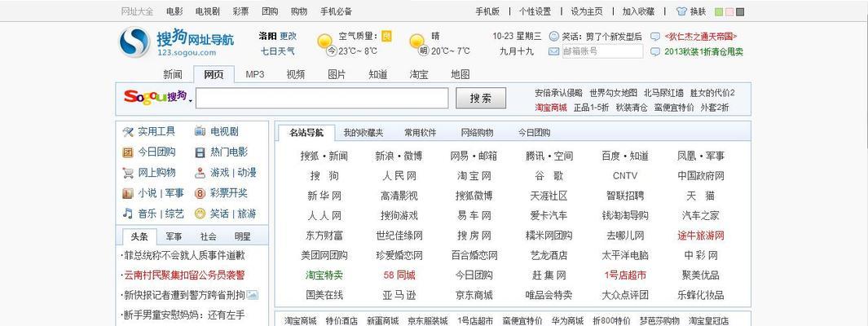Click the 良 air quality badge
The width and height of the screenshot is (868, 326).
coord(386,36)
